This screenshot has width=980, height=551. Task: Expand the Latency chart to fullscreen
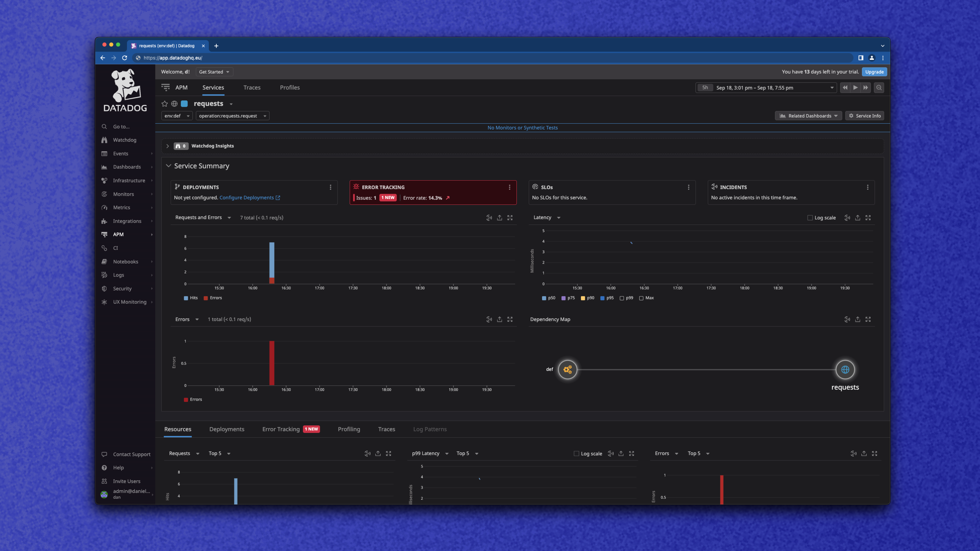(x=868, y=218)
